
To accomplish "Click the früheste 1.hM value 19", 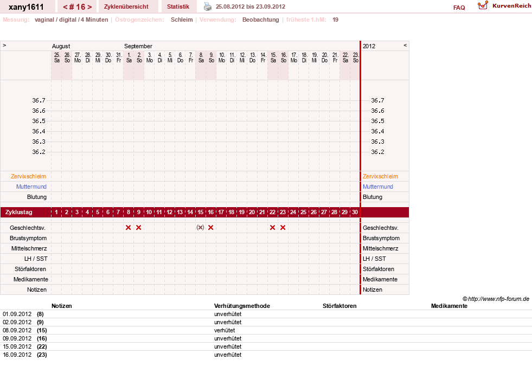I will tap(336, 20).
